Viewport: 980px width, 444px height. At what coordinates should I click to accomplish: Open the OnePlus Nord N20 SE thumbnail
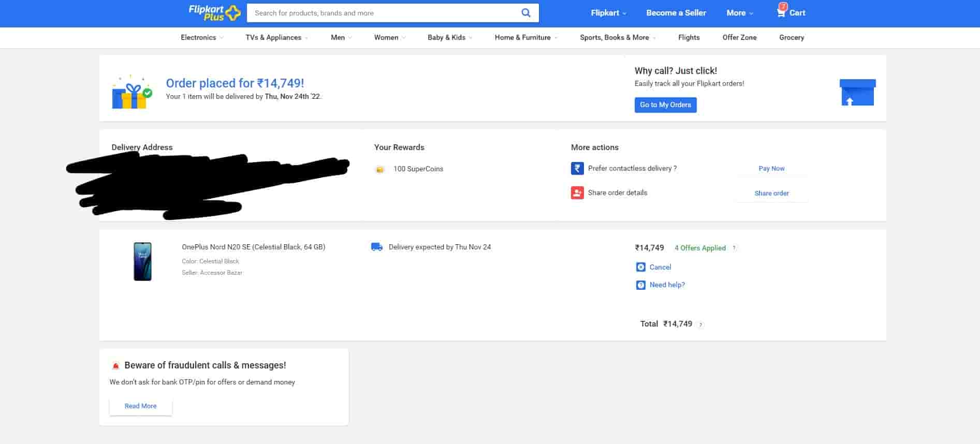tap(142, 261)
